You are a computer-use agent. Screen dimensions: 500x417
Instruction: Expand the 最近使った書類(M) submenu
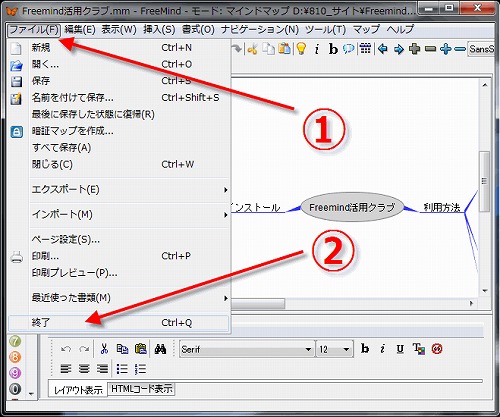point(119,298)
